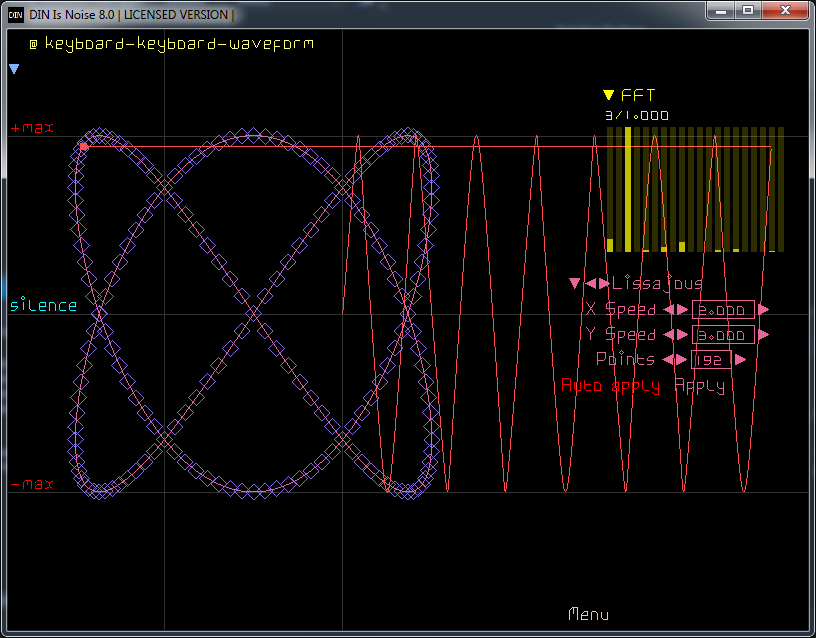Click the X Speed value field
The height and width of the screenshot is (638, 816).
(x=723, y=310)
